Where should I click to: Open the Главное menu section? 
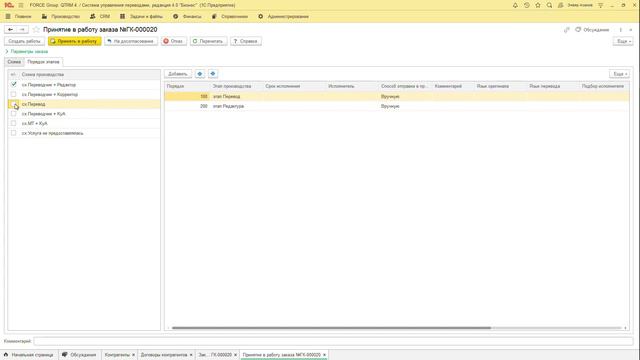click(19, 16)
